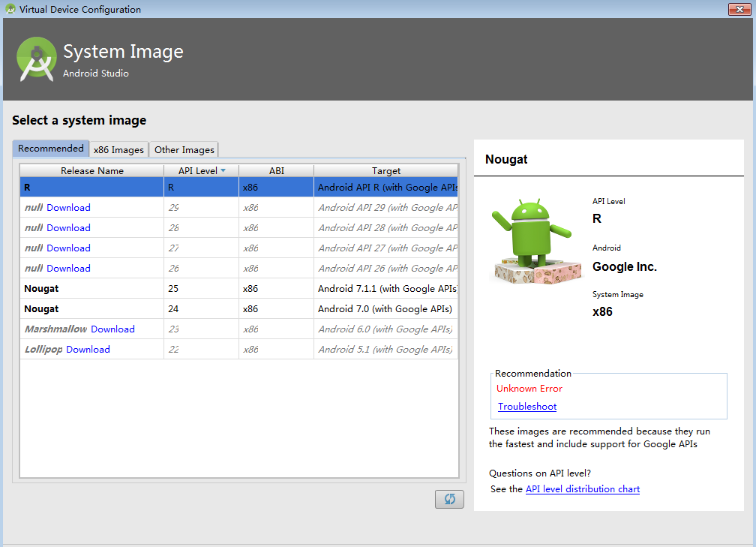Select the Nougat API 24 row
Image resolution: width=756 pixels, height=547 pixels.
238,308
